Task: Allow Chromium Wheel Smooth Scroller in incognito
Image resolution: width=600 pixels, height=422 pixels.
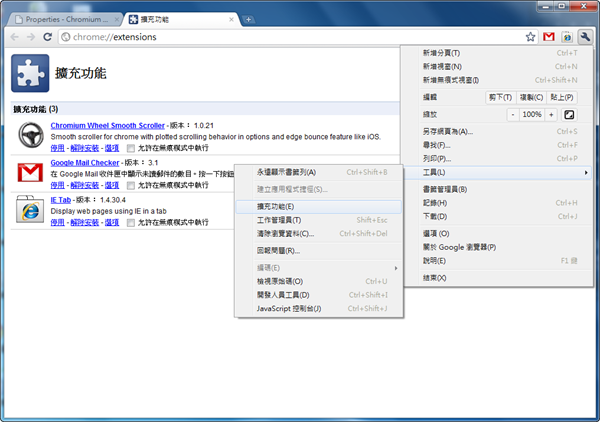Action: pyautogui.click(x=130, y=148)
